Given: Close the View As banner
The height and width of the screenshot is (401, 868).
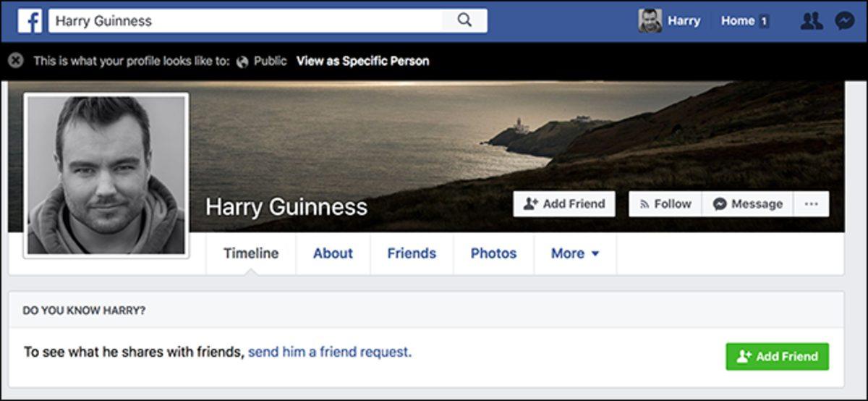Looking at the screenshot, I should coord(15,61).
